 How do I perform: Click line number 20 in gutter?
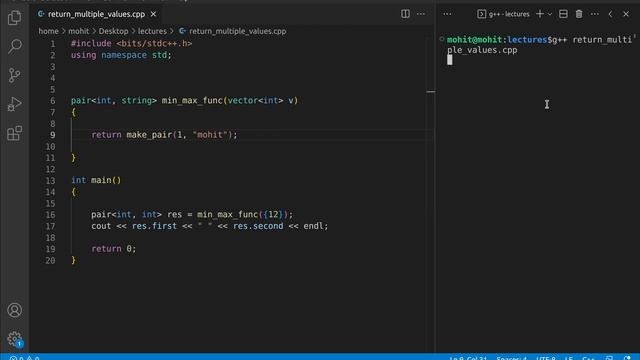click(x=50, y=260)
